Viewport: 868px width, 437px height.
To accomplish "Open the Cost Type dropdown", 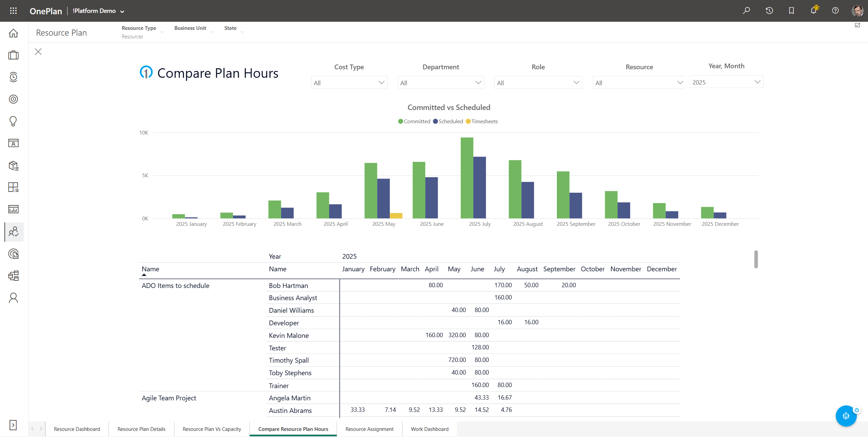I will (349, 82).
